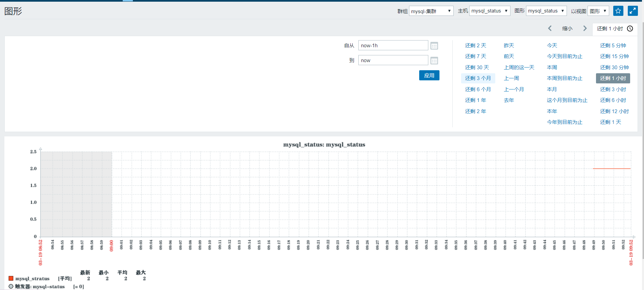
Task: Select 还剩 7 天 time range
Action: [x=475, y=56]
